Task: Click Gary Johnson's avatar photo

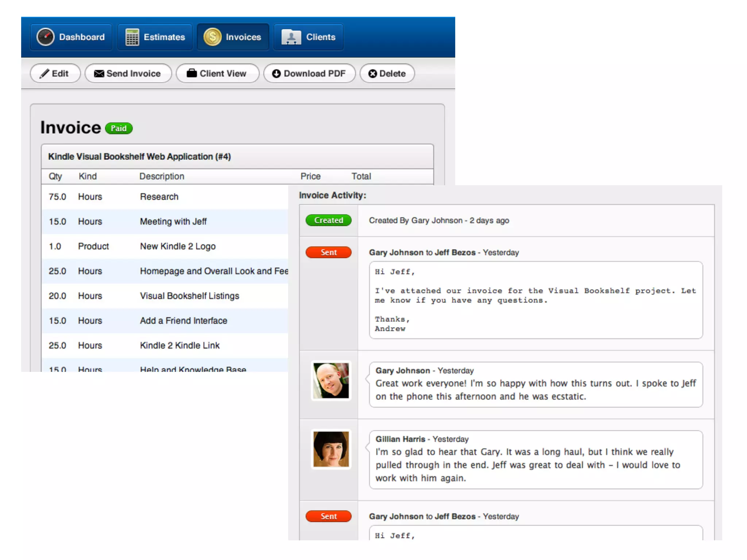Action: 331,380
